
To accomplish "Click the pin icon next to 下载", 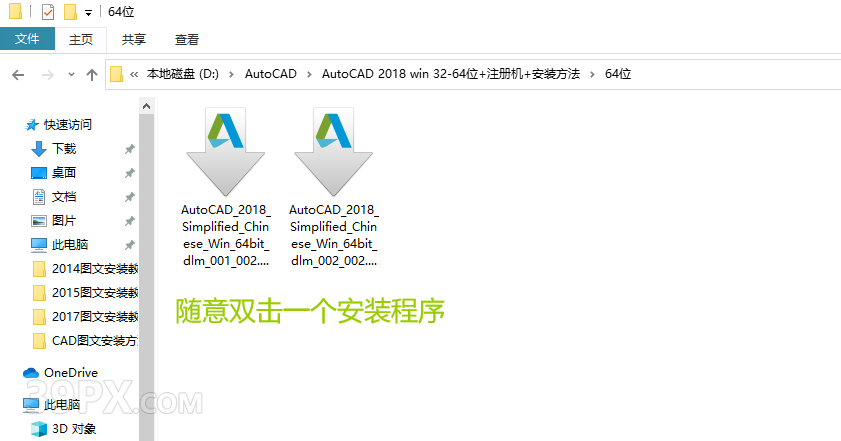I will [x=129, y=149].
